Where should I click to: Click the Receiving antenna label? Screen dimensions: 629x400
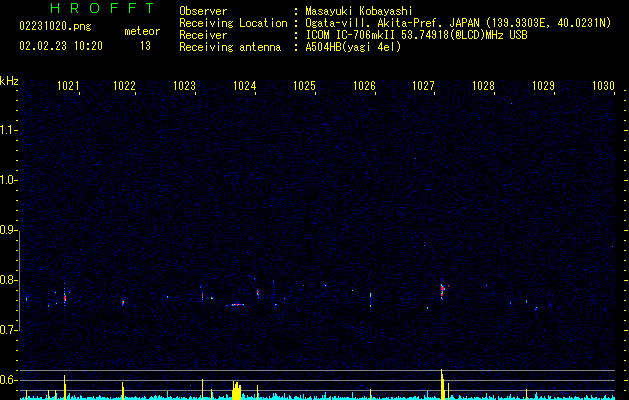230,47
